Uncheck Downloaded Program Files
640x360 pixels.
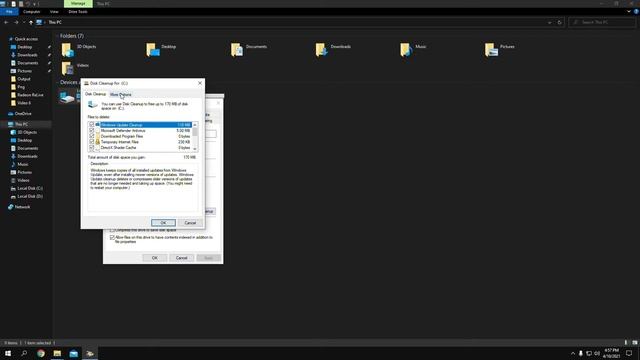point(91,136)
